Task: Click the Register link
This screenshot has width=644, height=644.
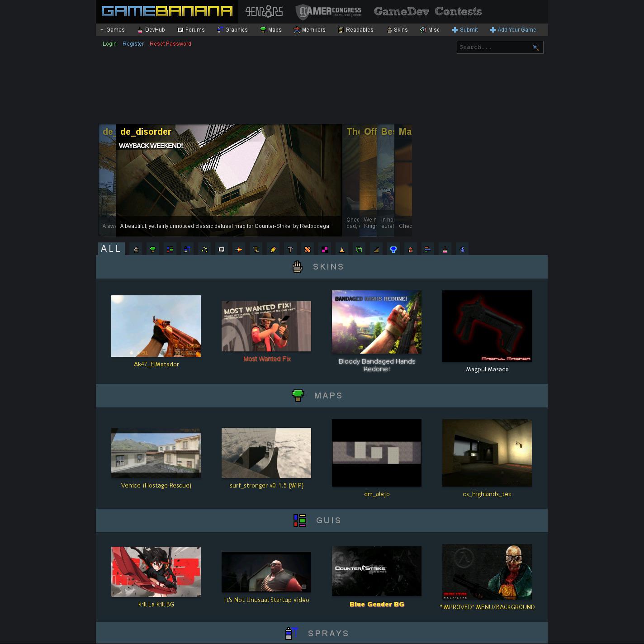Action: click(x=133, y=44)
